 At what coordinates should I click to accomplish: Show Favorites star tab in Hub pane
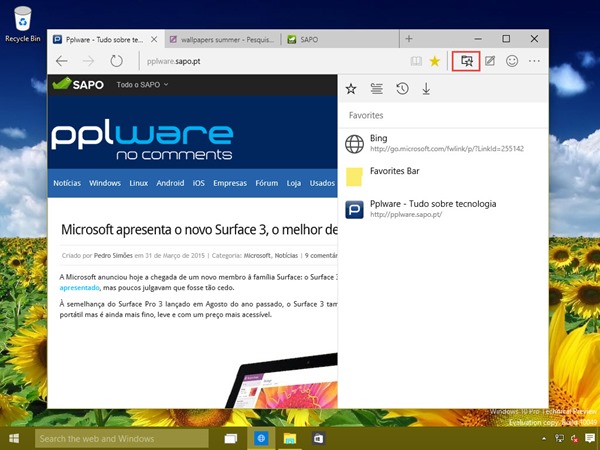click(351, 89)
